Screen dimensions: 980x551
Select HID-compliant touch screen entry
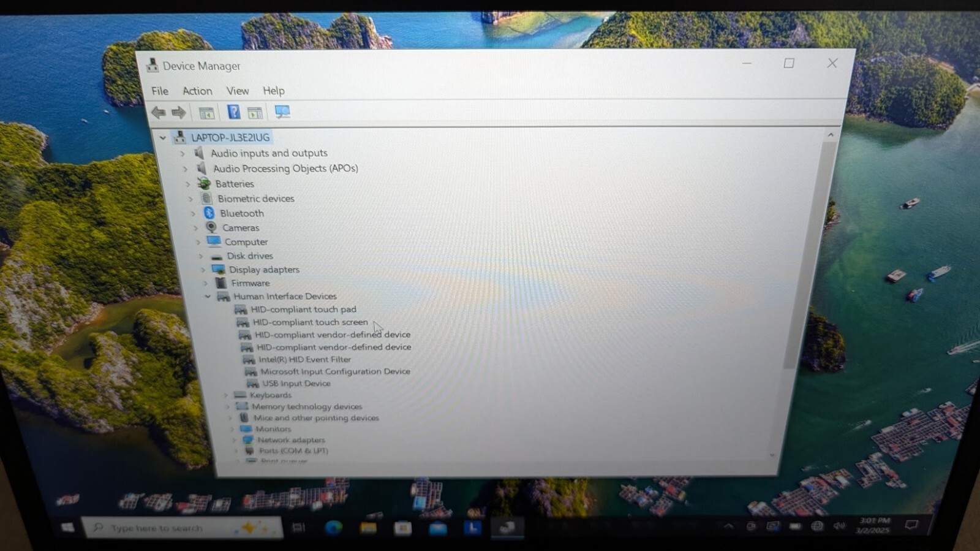coord(310,322)
